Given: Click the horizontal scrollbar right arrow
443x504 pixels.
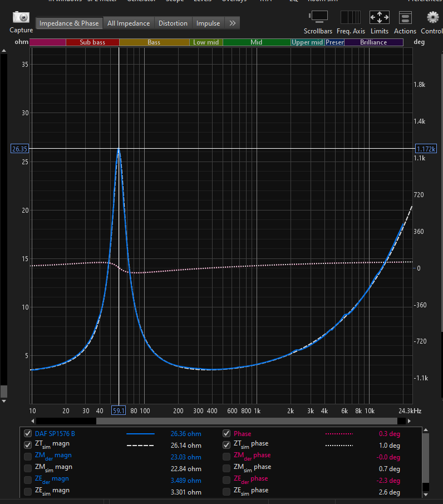Looking at the screenshot, I should [409, 421].
